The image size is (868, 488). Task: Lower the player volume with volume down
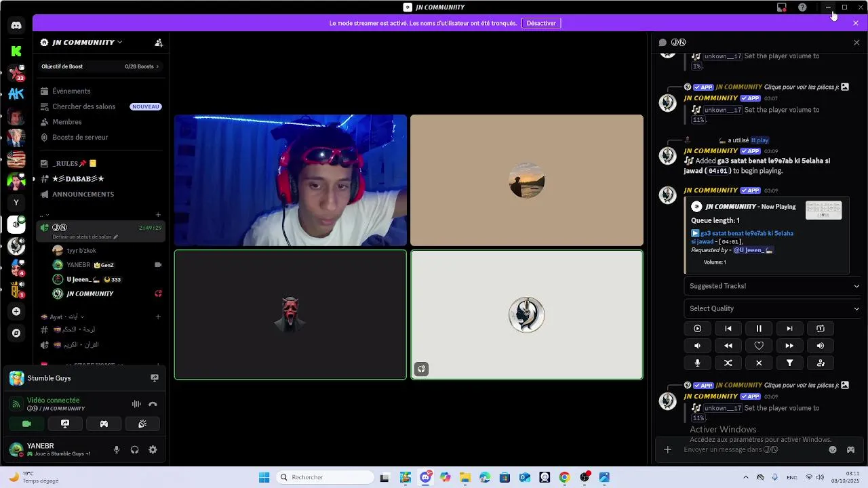(697, 346)
